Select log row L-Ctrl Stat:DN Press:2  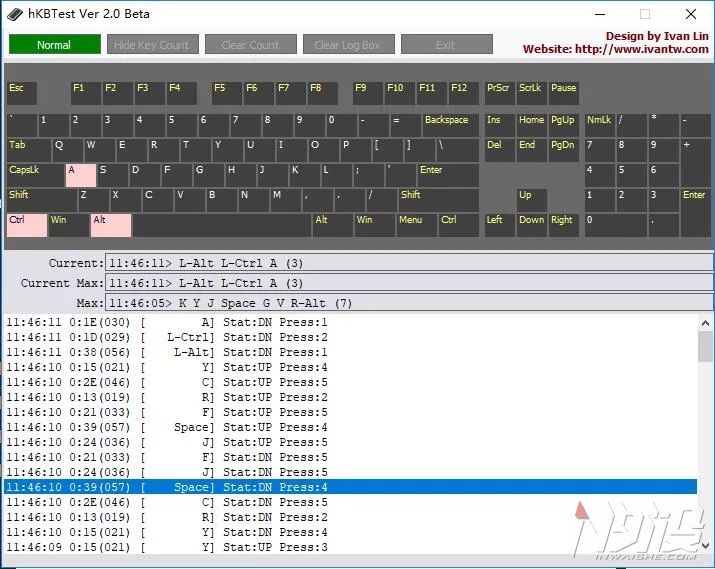click(350, 337)
